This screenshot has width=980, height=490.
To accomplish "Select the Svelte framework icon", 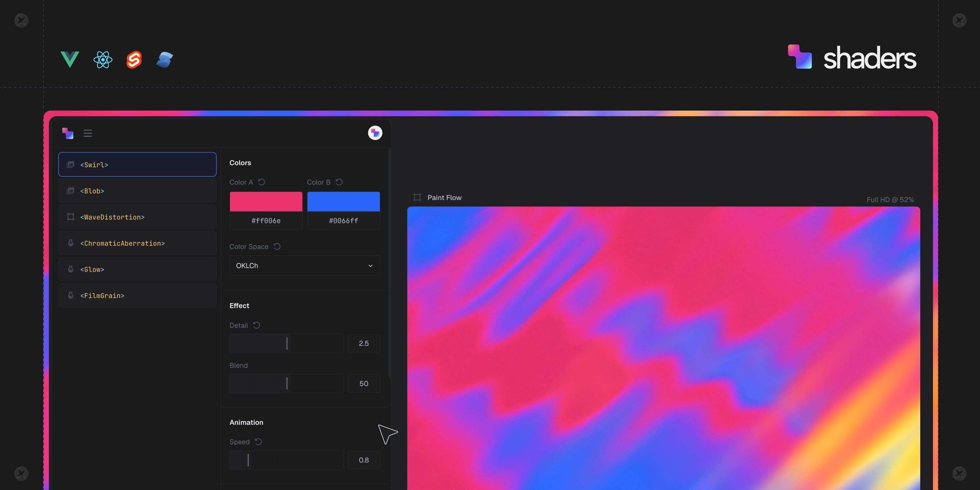I will pyautogui.click(x=134, y=59).
